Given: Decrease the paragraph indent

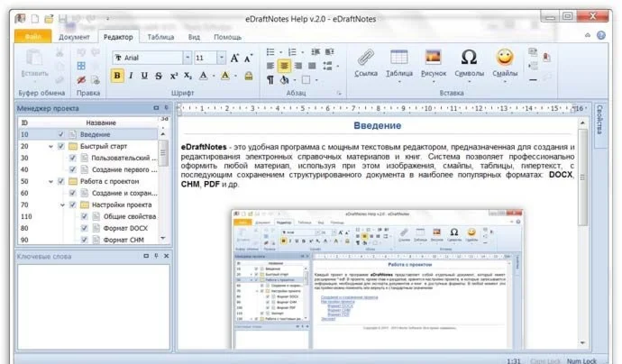Looking at the screenshot, I should 316,51.
